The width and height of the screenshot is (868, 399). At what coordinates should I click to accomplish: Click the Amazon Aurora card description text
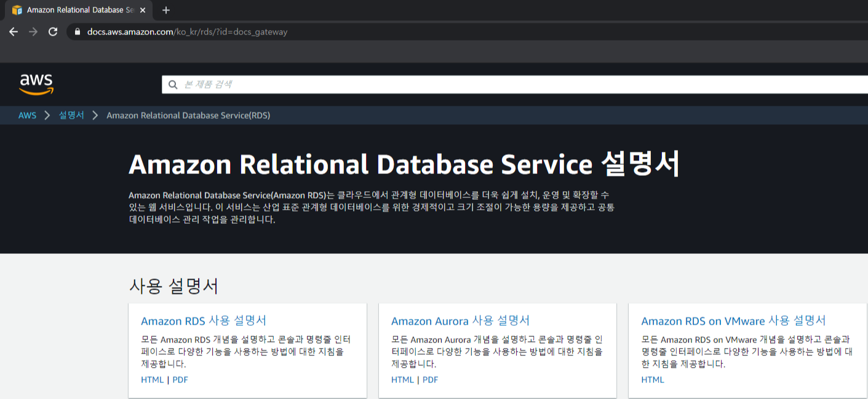pos(497,352)
